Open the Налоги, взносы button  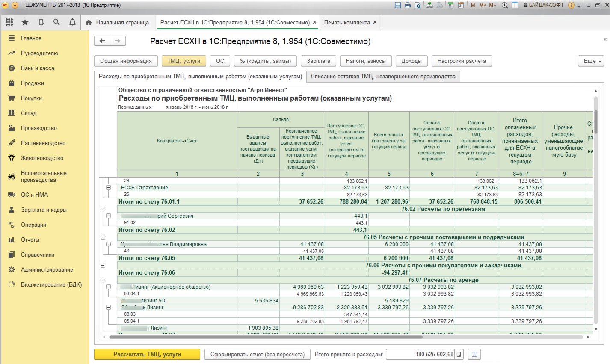click(366, 61)
